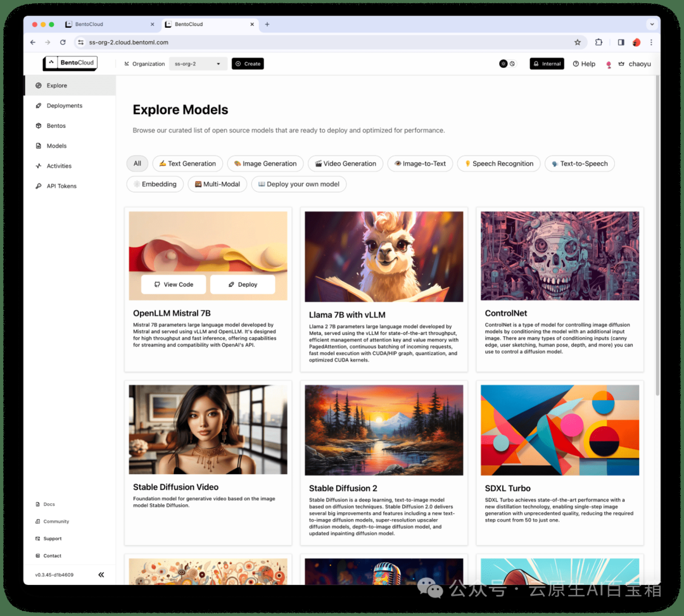This screenshot has width=684, height=616.
Task: Open the Stable Diffusion 2 landscape thumbnail
Action: tap(384, 430)
